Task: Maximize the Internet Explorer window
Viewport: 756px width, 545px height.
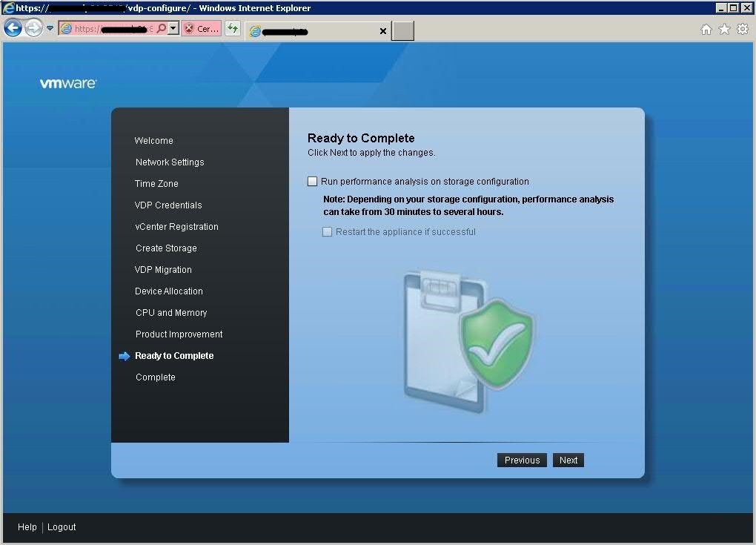Action: (x=733, y=7)
